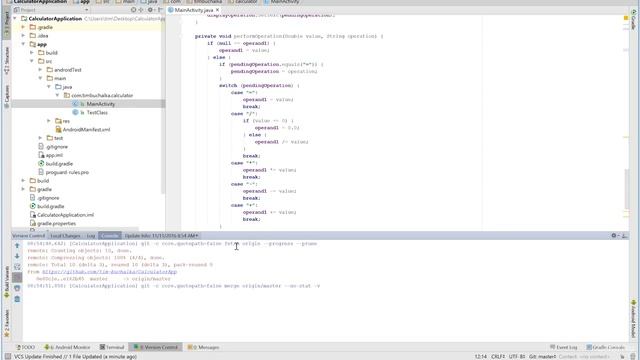640x360 pixels.
Task: Open the Structure side tool window tab
Action: (x=7, y=60)
